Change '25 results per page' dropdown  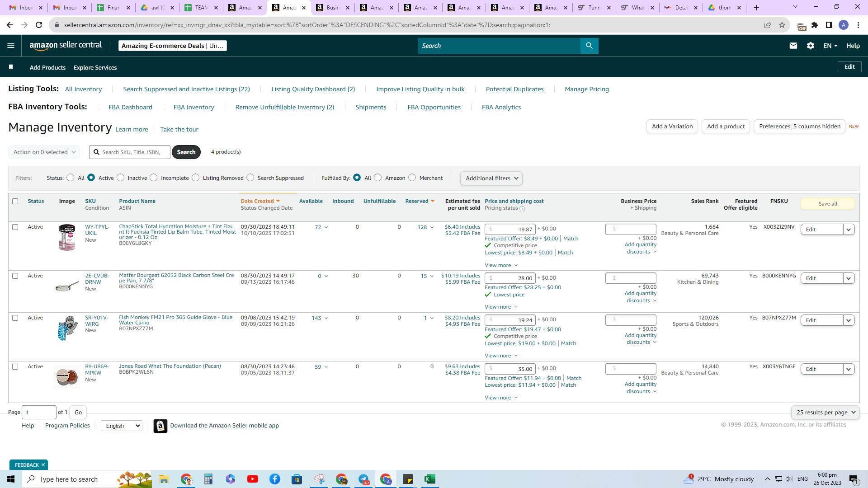click(x=826, y=412)
